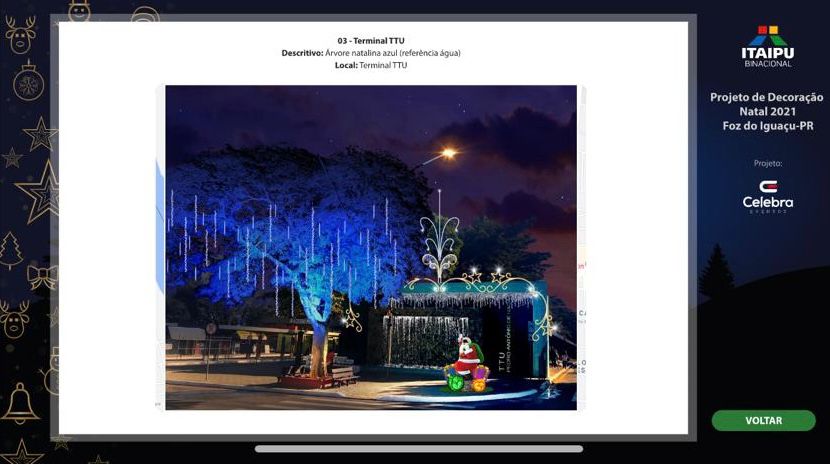
Task: Select the 'Descritivo: Árvore natalina azul' line
Action: [x=371, y=53]
